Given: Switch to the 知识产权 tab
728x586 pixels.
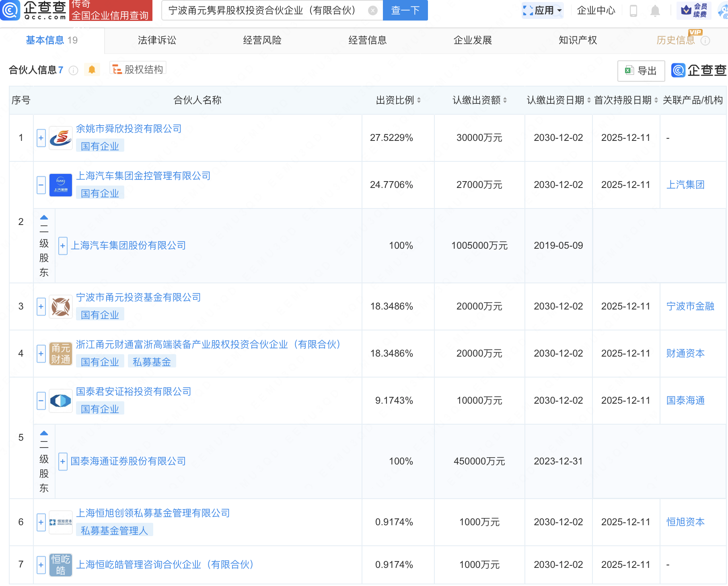Looking at the screenshot, I should pyautogui.click(x=578, y=40).
